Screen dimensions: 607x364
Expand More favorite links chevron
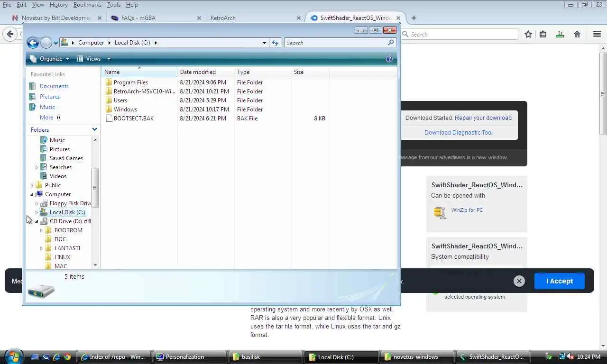pos(59,118)
